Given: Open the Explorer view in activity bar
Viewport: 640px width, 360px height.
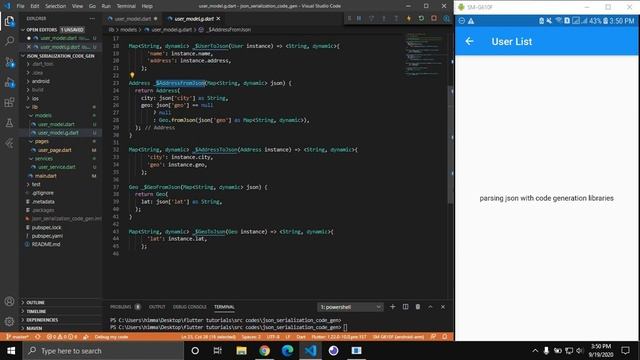Looking at the screenshot, I should point(9,21).
